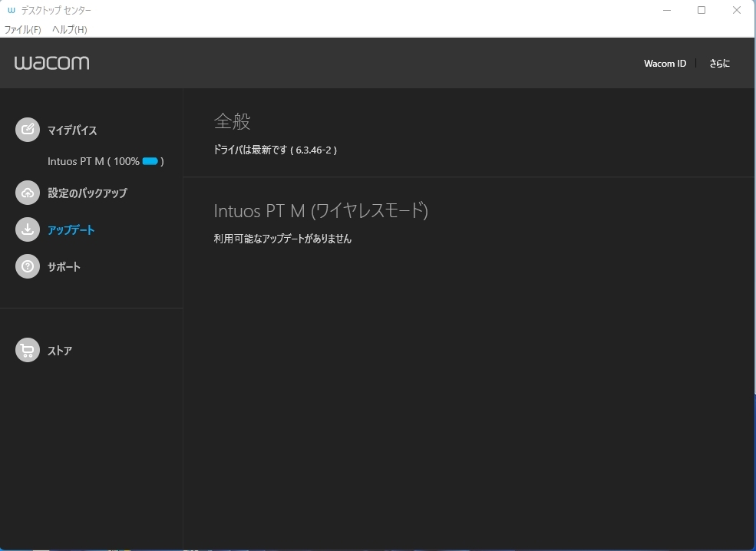This screenshot has height=551, width=756.
Task: Click the 設定のバックアップ cloud upload icon
Action: pyautogui.click(x=28, y=193)
